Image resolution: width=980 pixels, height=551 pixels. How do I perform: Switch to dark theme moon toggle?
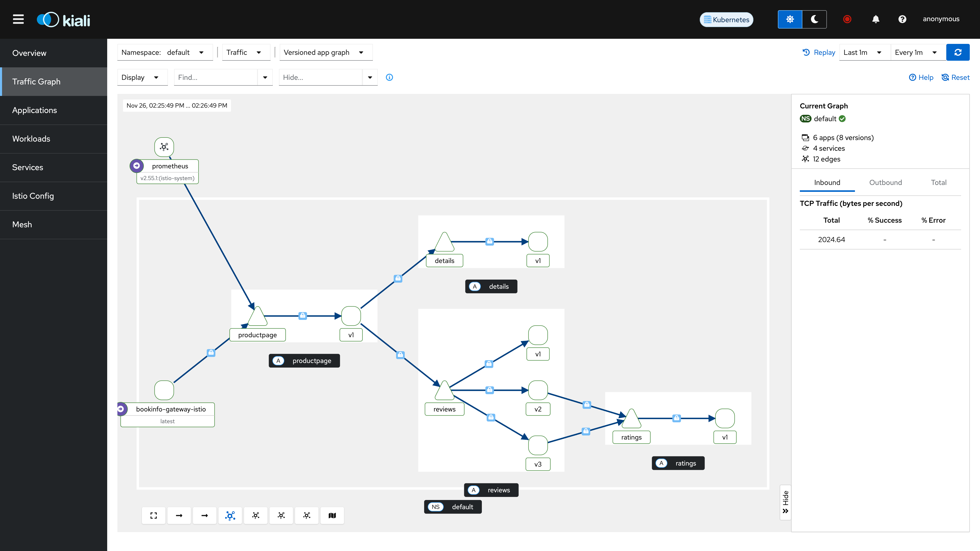click(814, 19)
